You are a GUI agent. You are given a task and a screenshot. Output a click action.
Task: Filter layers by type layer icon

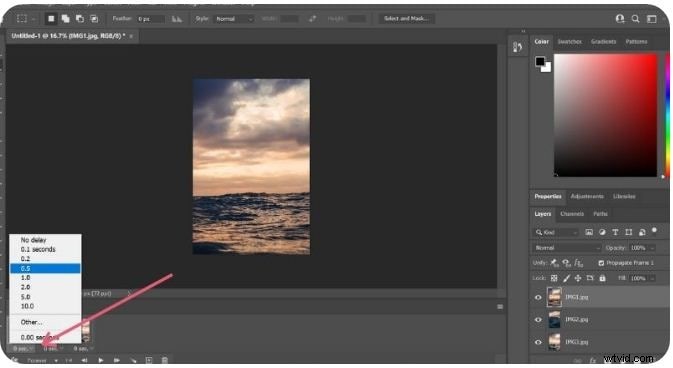click(x=615, y=232)
